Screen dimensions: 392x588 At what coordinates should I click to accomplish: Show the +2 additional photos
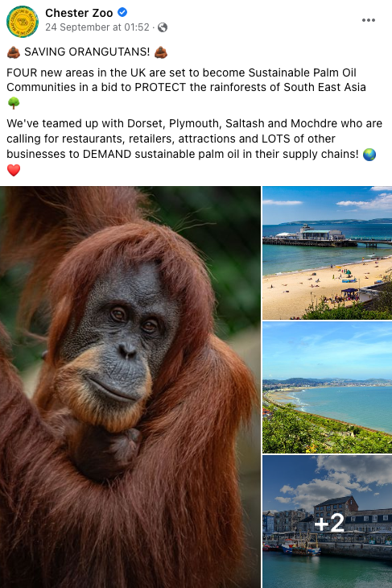point(329,523)
